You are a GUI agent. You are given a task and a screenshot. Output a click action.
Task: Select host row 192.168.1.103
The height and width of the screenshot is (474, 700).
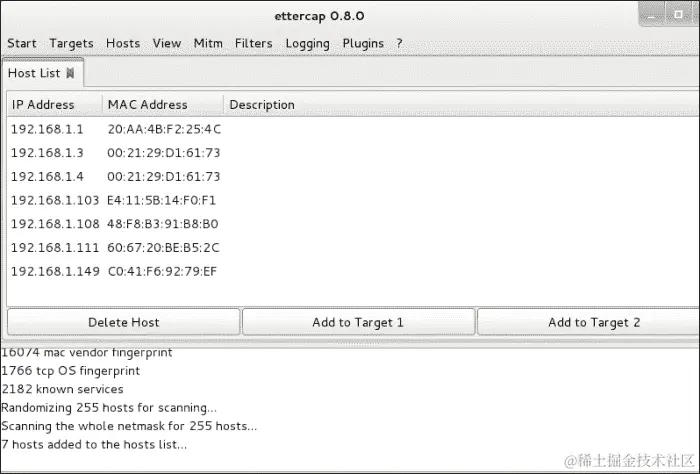click(353, 200)
